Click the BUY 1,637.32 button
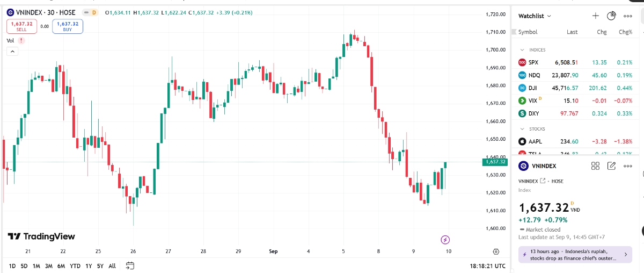This screenshot has width=644, height=273. pyautogui.click(x=68, y=26)
